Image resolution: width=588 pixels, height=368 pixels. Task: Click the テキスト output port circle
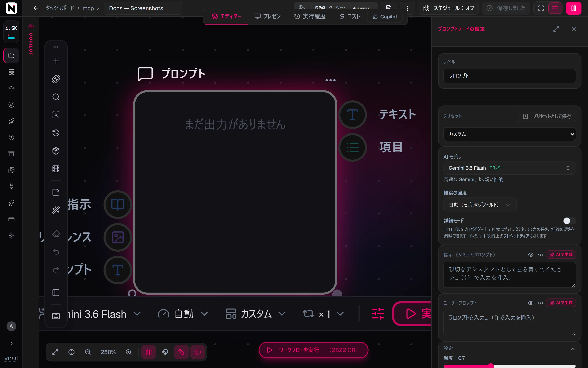[353, 115]
